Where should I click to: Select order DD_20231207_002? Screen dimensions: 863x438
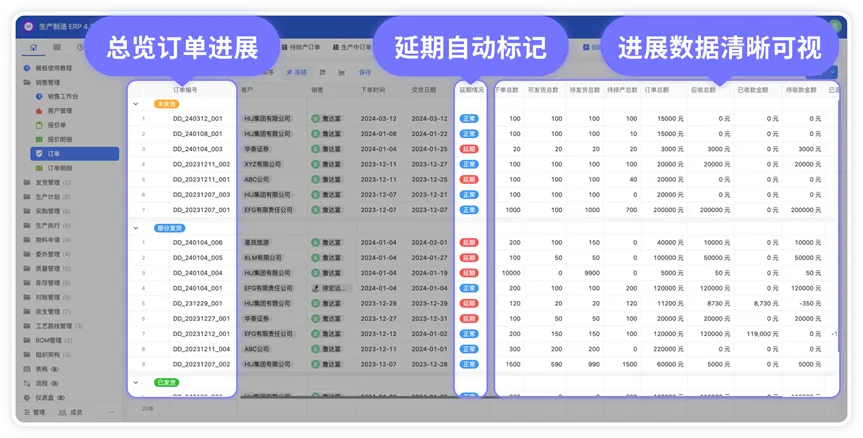(x=201, y=364)
